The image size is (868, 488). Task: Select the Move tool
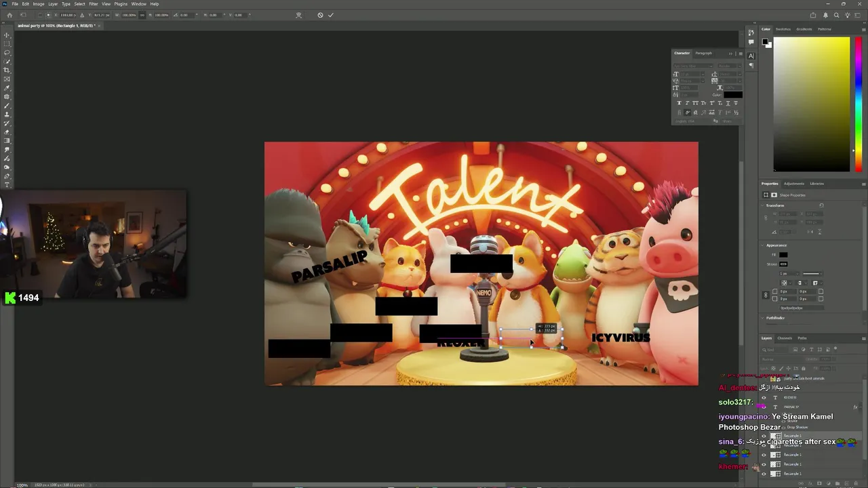pos(7,35)
